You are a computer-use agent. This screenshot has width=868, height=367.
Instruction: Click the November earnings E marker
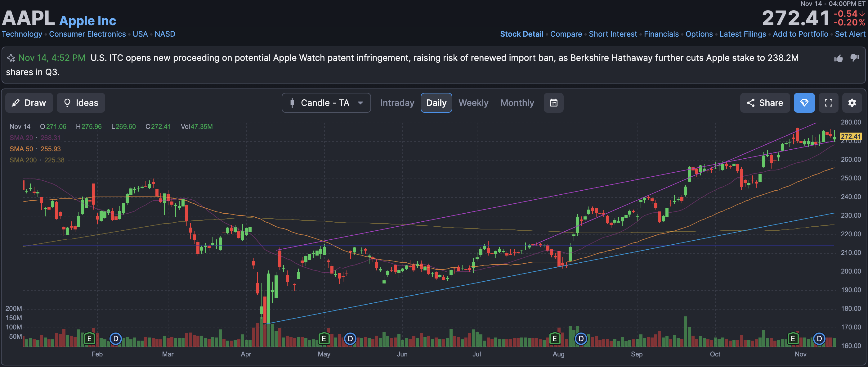793,338
